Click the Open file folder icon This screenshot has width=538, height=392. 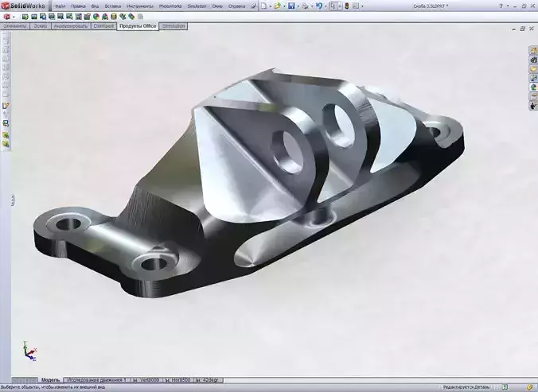click(x=277, y=6)
